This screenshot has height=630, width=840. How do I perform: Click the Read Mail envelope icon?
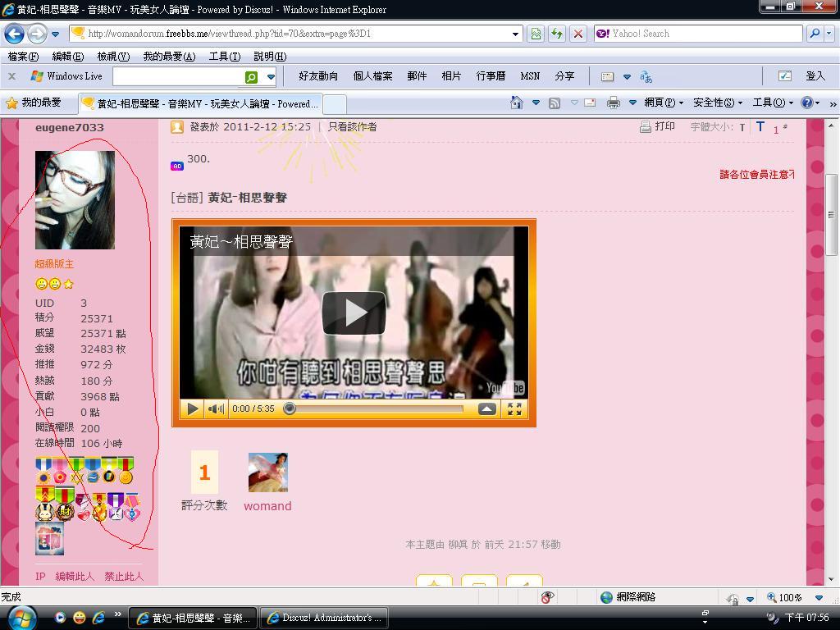[x=590, y=103]
